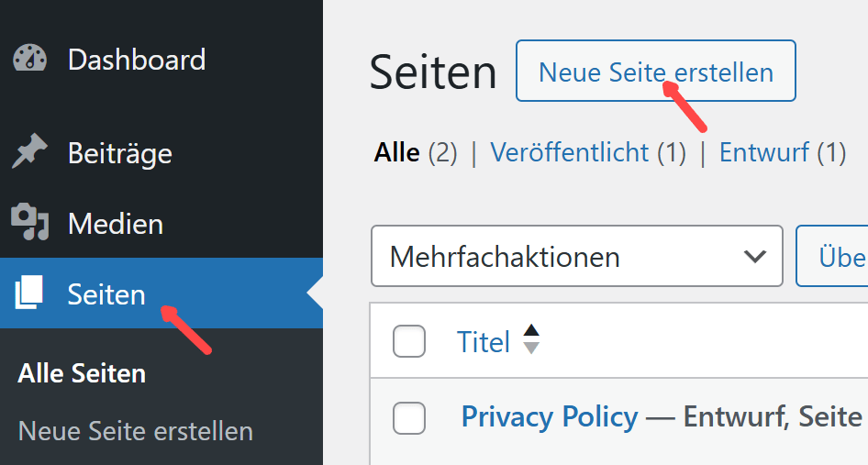The height and width of the screenshot is (465, 868).
Task: Click the descending sort arrow beside Titel
Action: click(531, 349)
